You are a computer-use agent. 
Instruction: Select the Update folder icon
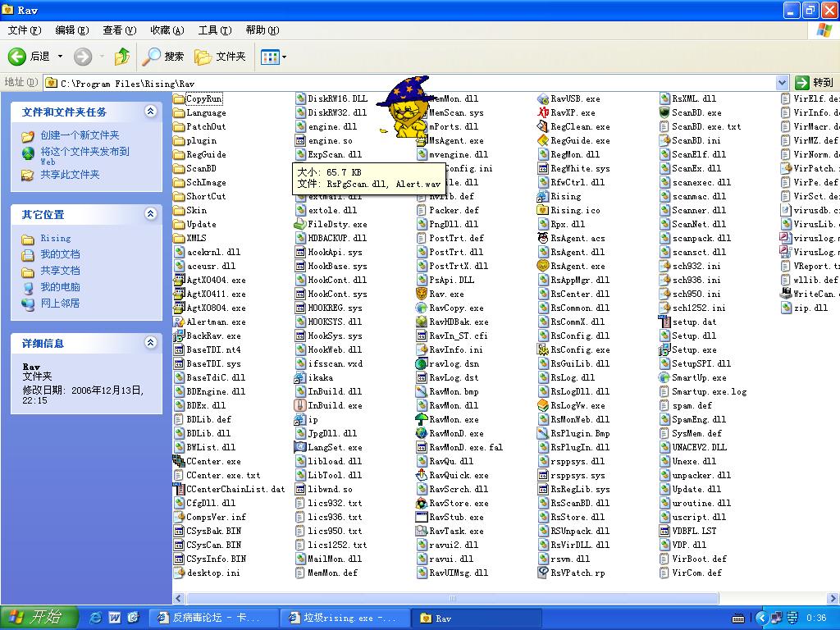click(179, 224)
